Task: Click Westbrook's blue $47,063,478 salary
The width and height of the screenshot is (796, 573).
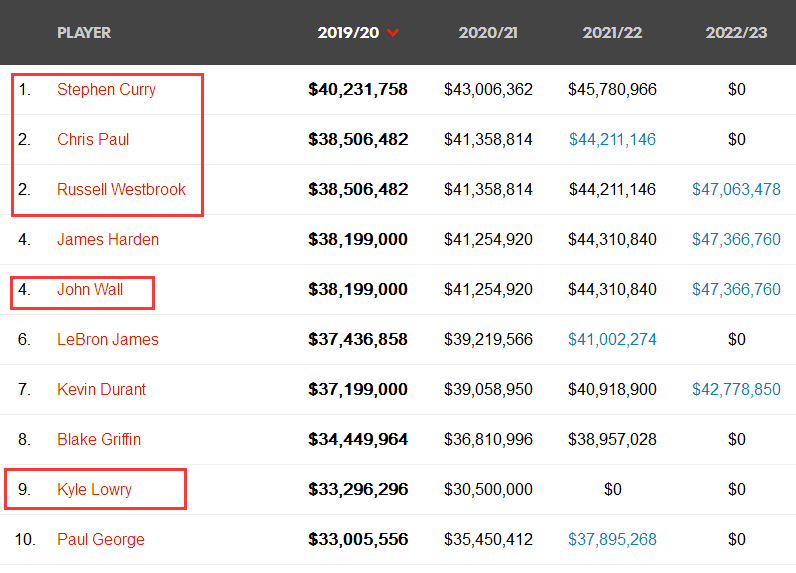Action: point(736,189)
